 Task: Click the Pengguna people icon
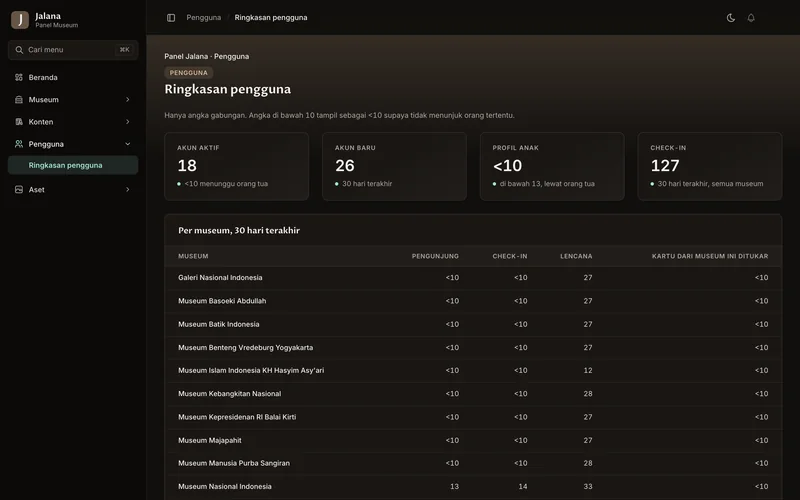(x=19, y=144)
